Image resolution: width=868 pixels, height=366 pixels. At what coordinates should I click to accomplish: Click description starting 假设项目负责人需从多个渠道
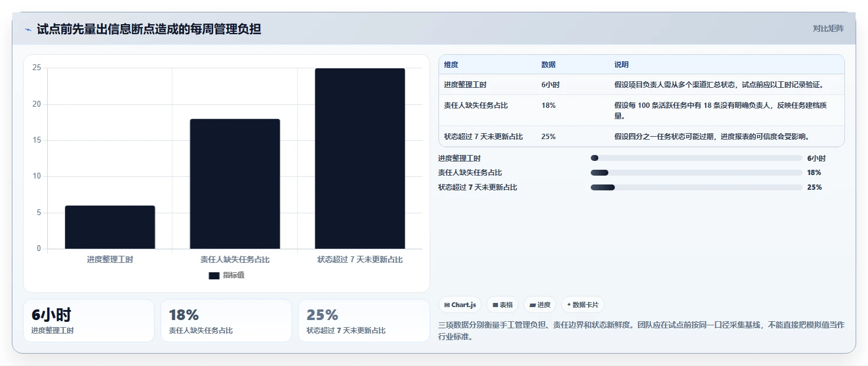[719, 85]
